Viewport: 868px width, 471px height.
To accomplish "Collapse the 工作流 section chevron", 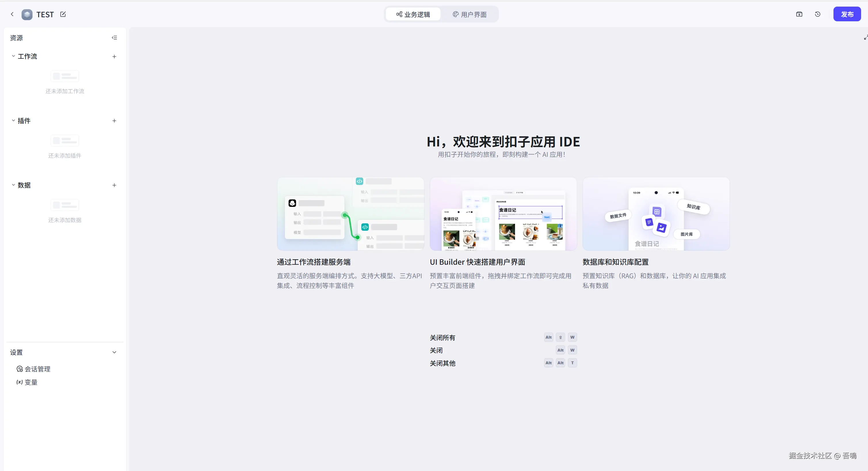I will coord(14,56).
